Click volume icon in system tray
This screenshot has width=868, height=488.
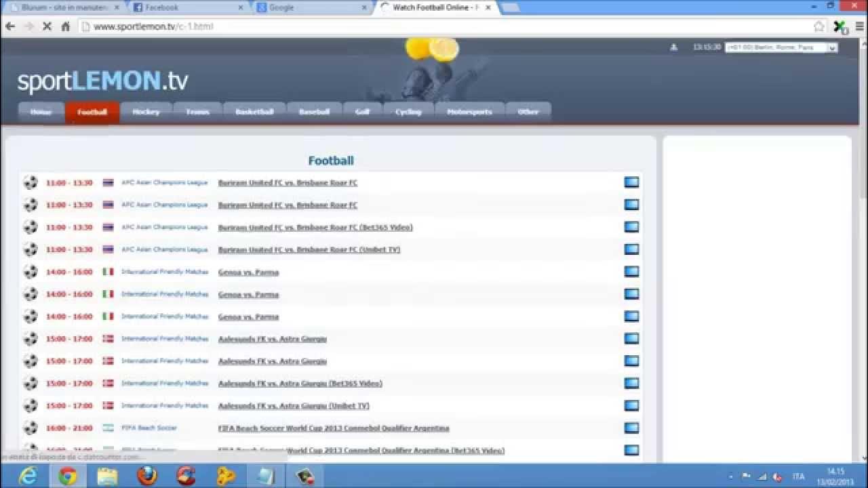tap(777, 476)
